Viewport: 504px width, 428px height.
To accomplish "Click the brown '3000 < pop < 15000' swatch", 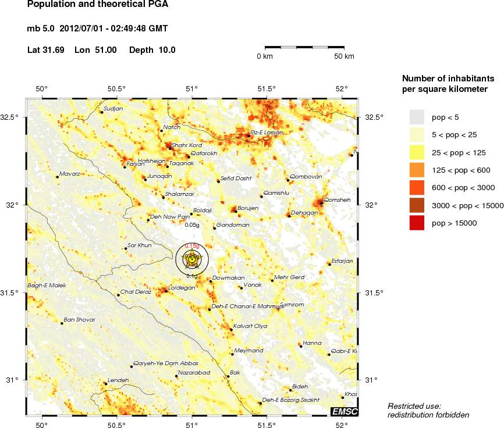I will (x=417, y=205).
